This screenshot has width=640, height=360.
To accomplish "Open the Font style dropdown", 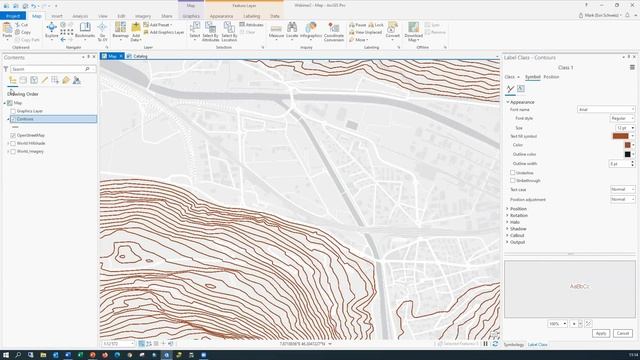I will (x=622, y=118).
